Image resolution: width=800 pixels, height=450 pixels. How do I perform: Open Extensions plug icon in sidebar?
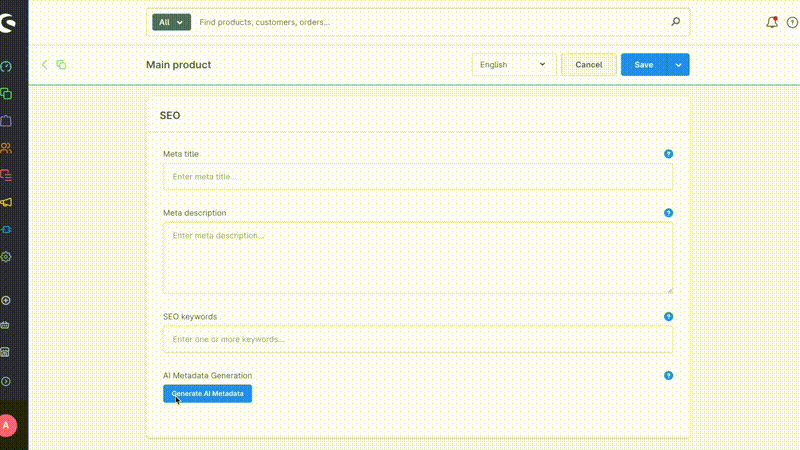[x=6, y=229]
